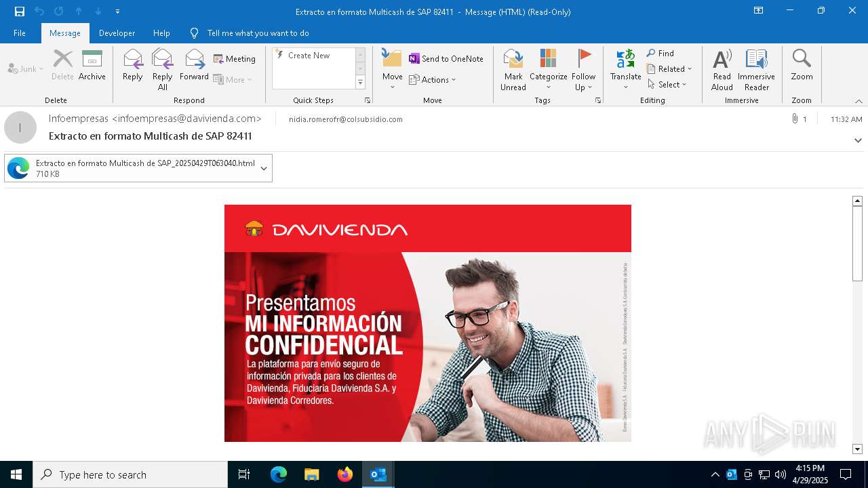Screen dimensions: 868x488
Task: Translate the message
Action: tap(625, 69)
